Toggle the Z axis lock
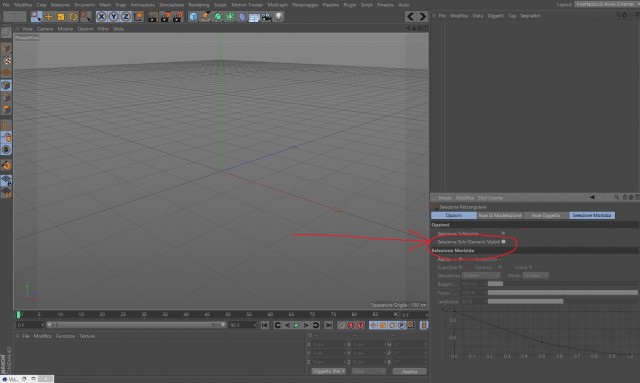The image size is (640, 383). pos(126,17)
